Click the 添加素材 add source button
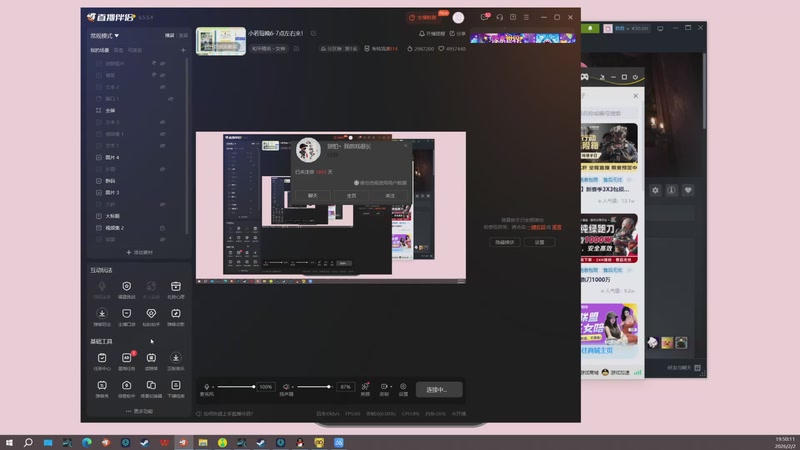Screen dimensions: 800x450 click(x=138, y=252)
